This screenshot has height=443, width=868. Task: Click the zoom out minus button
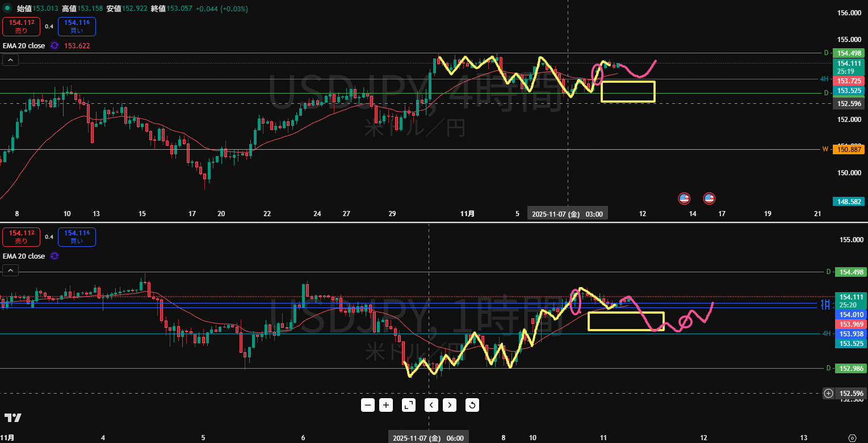coord(368,405)
